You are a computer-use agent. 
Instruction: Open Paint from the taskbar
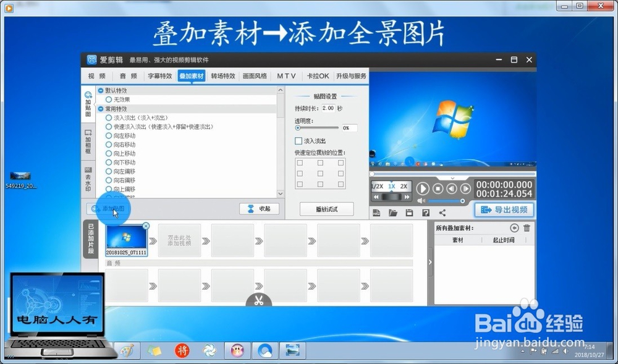point(127,350)
